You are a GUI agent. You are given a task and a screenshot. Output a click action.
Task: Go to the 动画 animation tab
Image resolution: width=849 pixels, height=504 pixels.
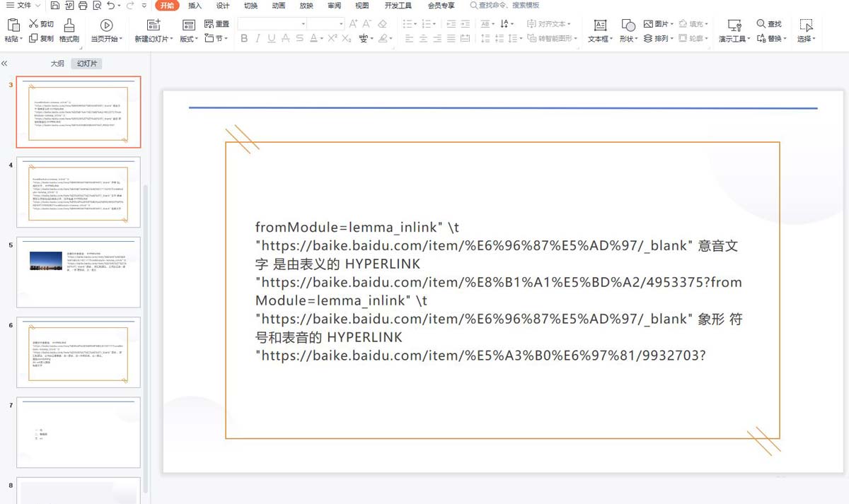(279, 6)
